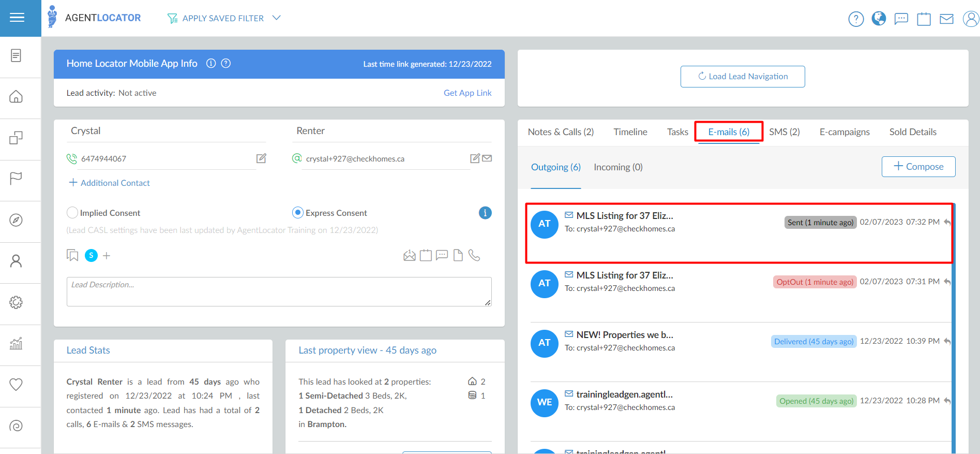The height and width of the screenshot is (454, 980).
Task: Click the question icon beside Home Locator title
Action: (x=226, y=63)
